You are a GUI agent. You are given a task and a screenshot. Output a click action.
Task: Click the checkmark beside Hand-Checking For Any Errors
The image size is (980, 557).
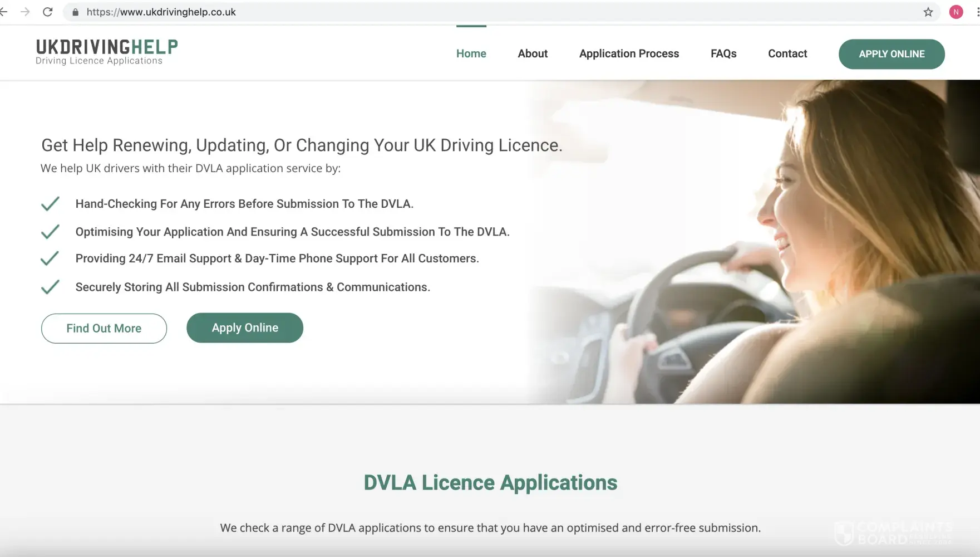coord(50,204)
